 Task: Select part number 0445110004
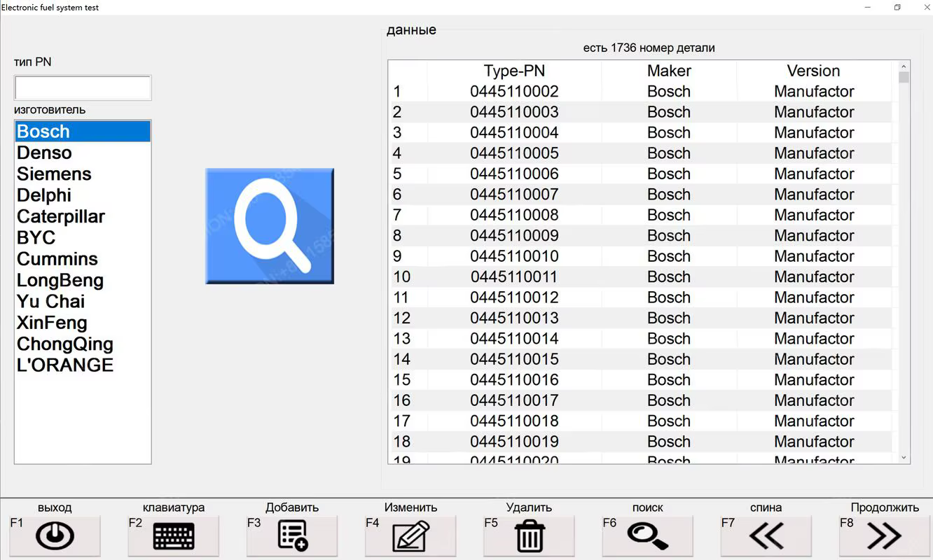[x=514, y=132]
